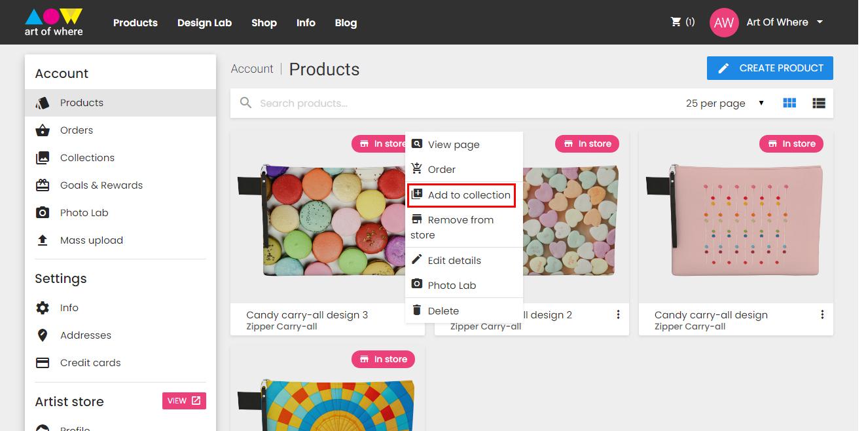Click the Art of Where logo
Image resolution: width=868 pixels, height=431 pixels.
(x=54, y=22)
